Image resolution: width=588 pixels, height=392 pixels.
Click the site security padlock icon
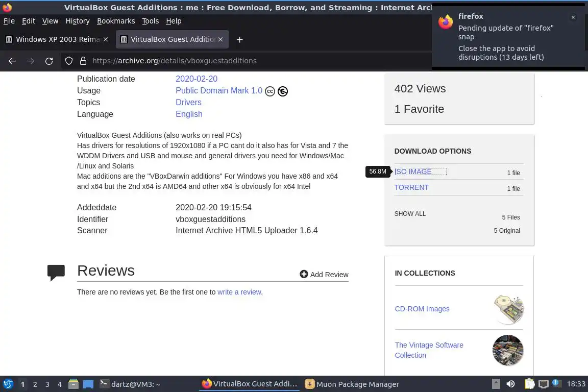[83, 61]
